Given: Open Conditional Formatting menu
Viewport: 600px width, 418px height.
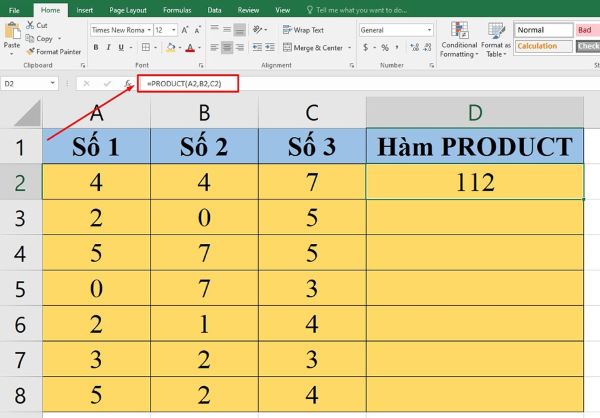Looking at the screenshot, I should click(459, 40).
